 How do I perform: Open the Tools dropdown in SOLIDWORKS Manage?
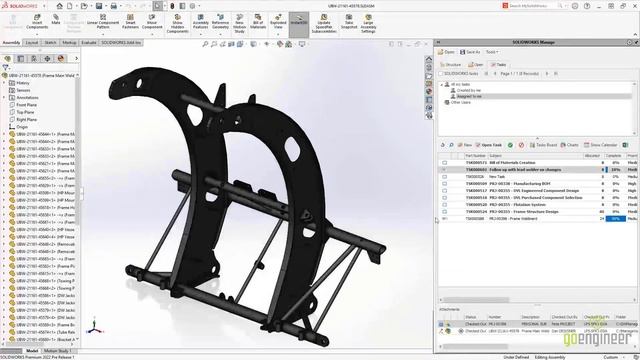click(x=492, y=52)
